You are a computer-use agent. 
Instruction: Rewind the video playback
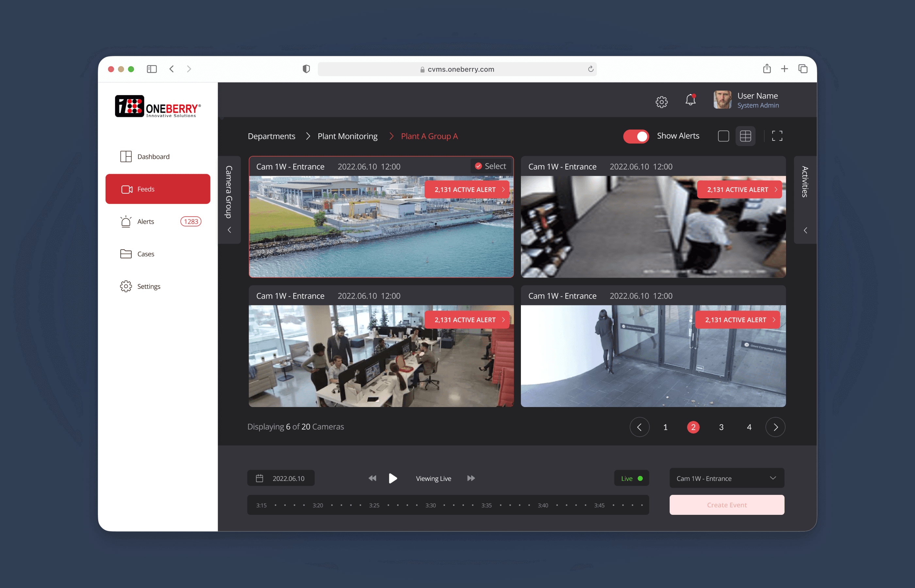(372, 478)
